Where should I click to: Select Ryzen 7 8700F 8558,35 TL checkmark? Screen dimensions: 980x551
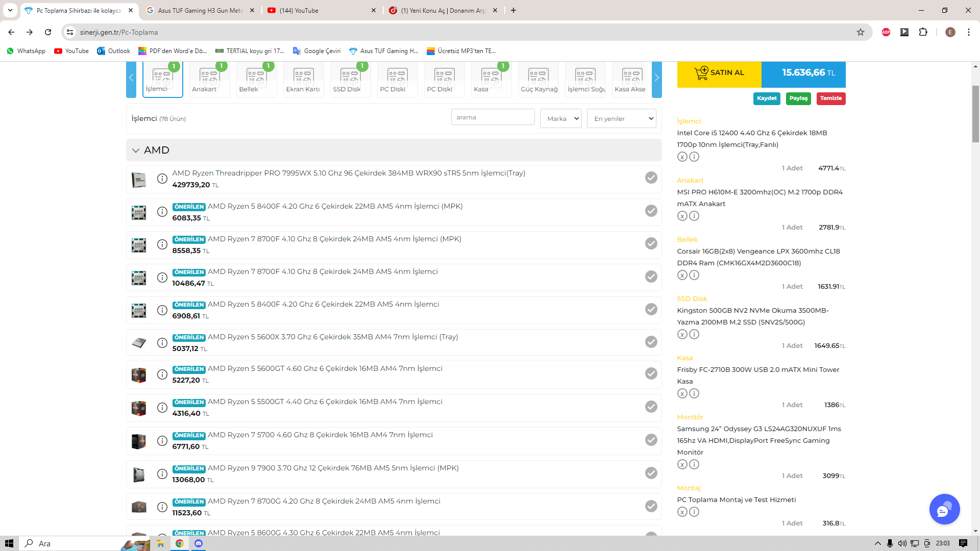[651, 243]
